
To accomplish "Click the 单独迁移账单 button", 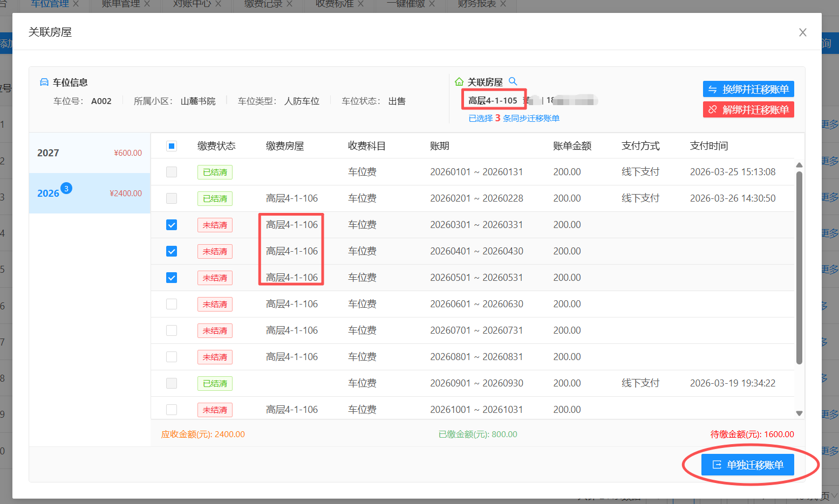I will (x=747, y=465).
